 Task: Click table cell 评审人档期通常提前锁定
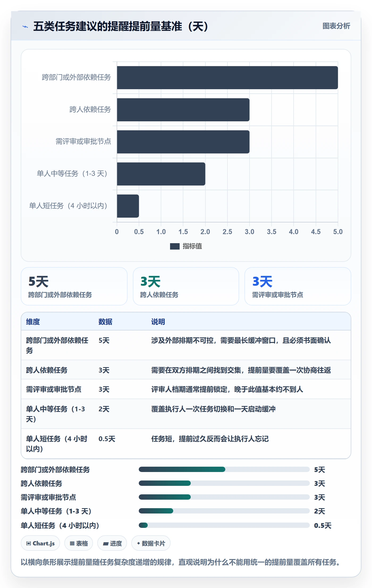click(227, 390)
